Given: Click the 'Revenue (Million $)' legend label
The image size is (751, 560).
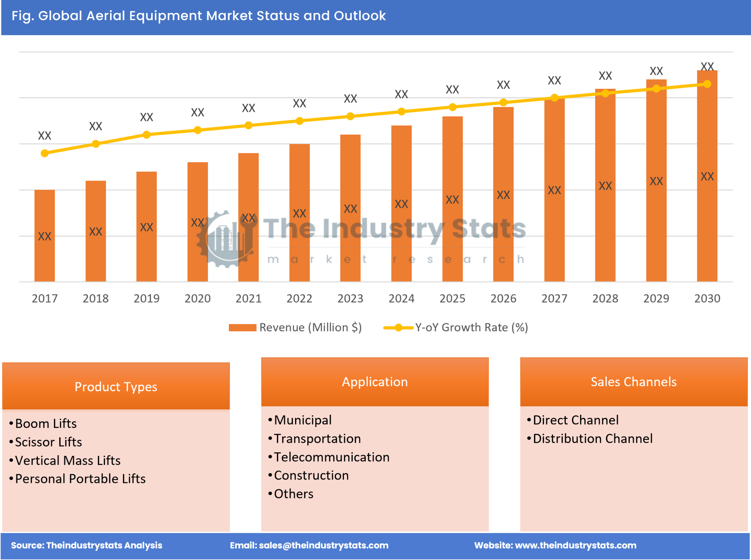Looking at the screenshot, I should [x=311, y=328].
